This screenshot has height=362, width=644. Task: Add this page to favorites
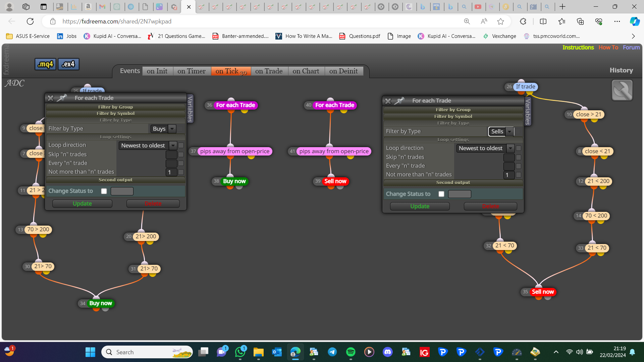tap(501, 21)
